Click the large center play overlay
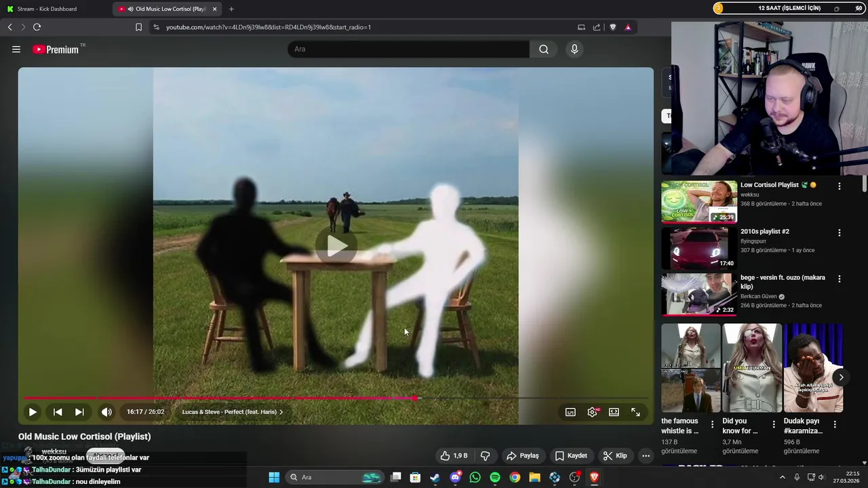Screen dimensions: 868x488 336,245
